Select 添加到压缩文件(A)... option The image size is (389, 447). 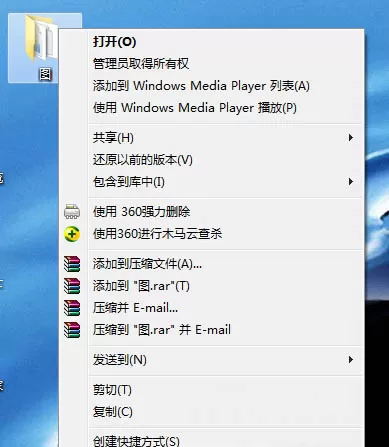[x=147, y=264]
